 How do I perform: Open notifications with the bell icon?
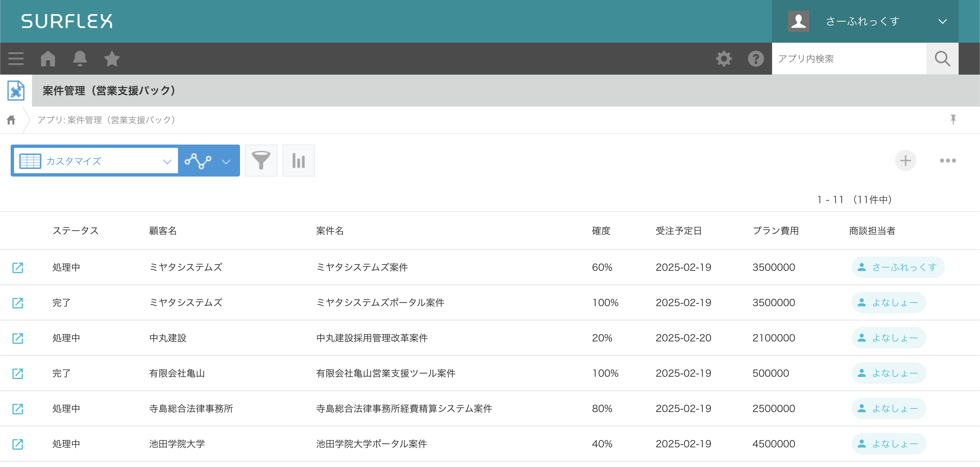click(80, 59)
